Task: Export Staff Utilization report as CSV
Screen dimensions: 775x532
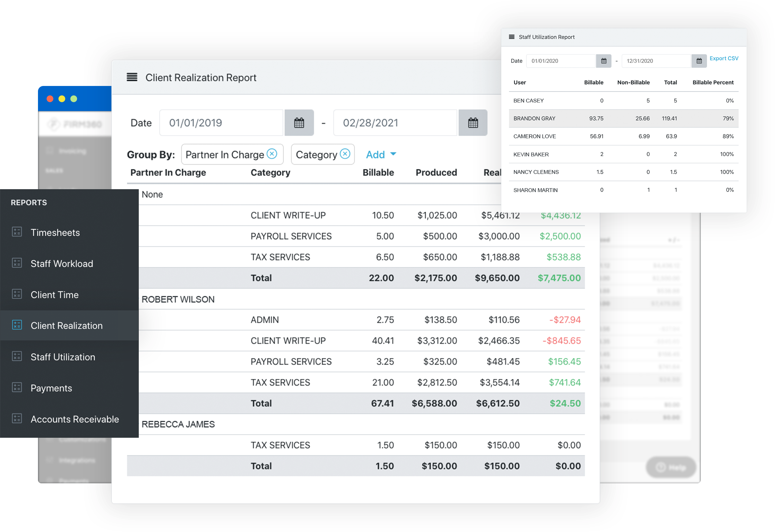Action: click(x=724, y=58)
